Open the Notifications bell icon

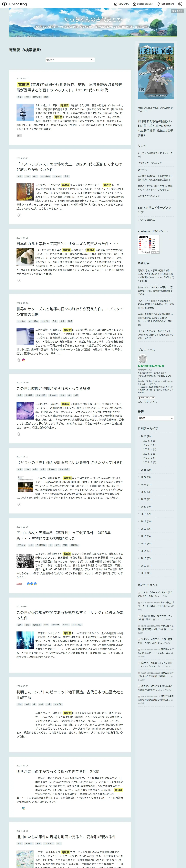tap(159, 4)
